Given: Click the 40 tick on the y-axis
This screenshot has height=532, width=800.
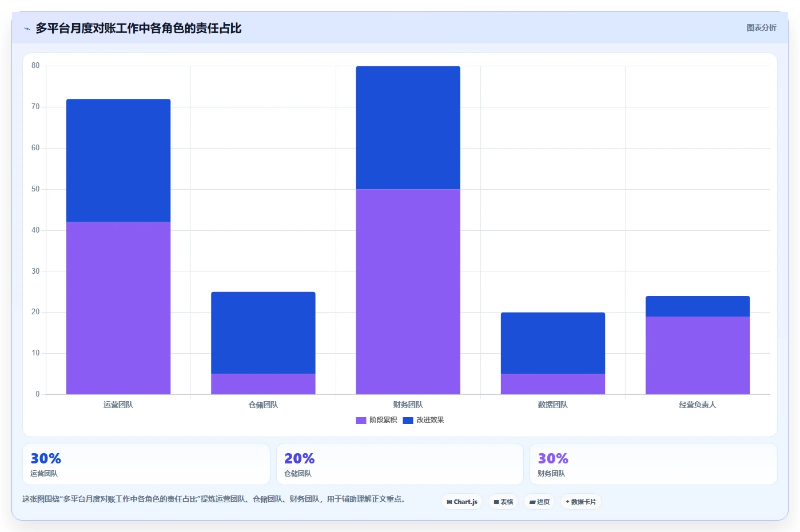Looking at the screenshot, I should [35, 230].
